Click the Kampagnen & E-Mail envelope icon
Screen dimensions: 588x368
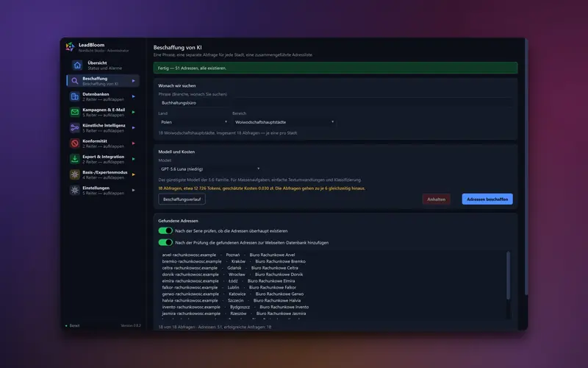click(x=75, y=112)
